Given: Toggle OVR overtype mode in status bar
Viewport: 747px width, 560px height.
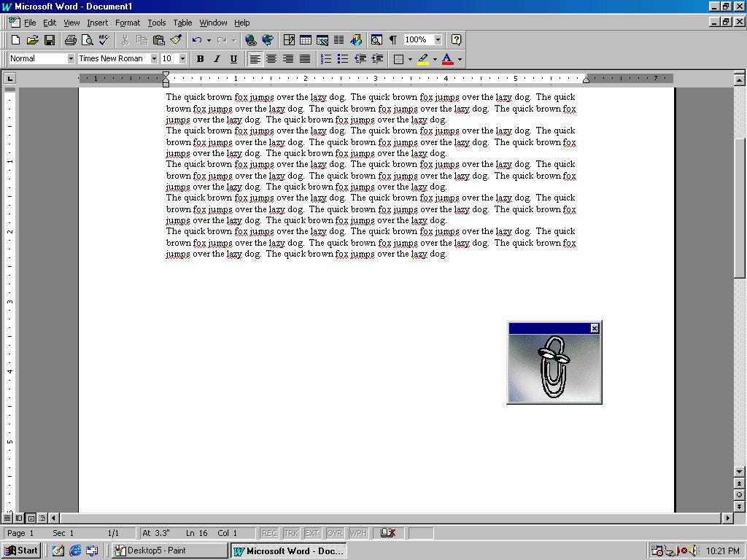Looking at the screenshot, I should pyautogui.click(x=334, y=533).
